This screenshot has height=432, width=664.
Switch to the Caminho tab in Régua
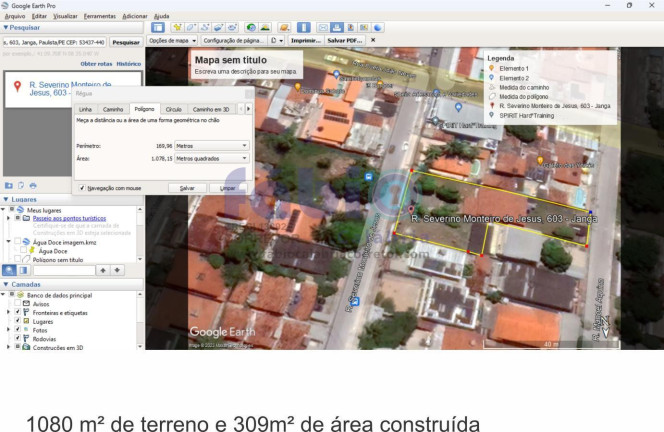(113, 109)
